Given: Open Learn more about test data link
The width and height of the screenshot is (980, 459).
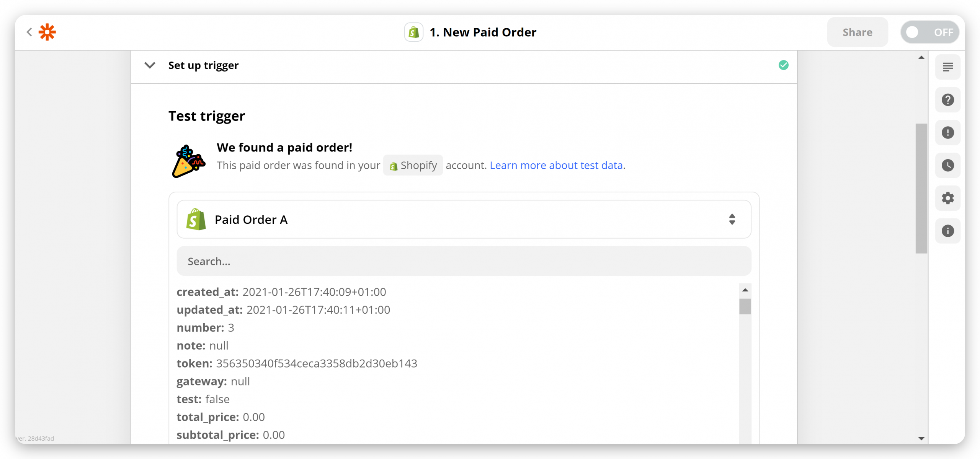Looking at the screenshot, I should point(556,165).
